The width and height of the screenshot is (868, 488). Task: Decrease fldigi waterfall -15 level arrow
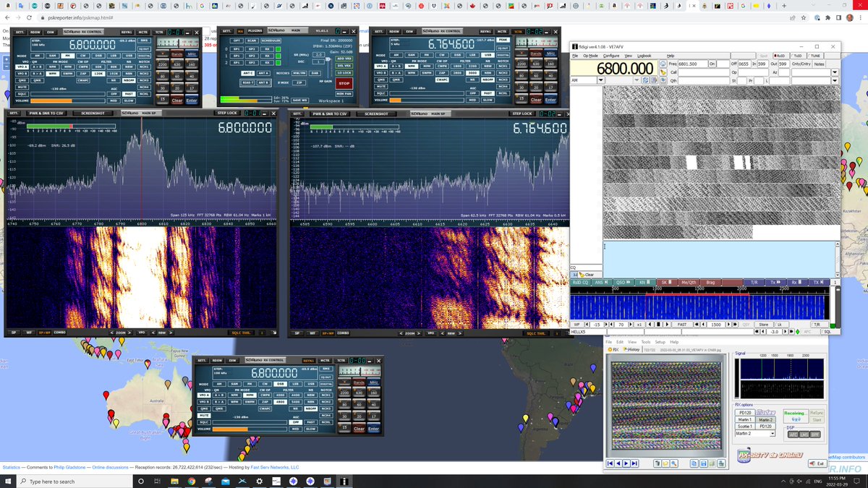(587, 324)
